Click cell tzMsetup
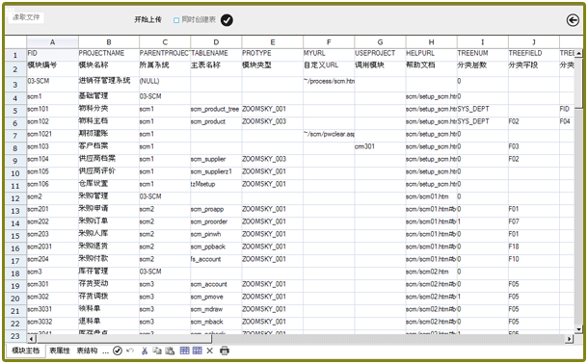 point(216,185)
